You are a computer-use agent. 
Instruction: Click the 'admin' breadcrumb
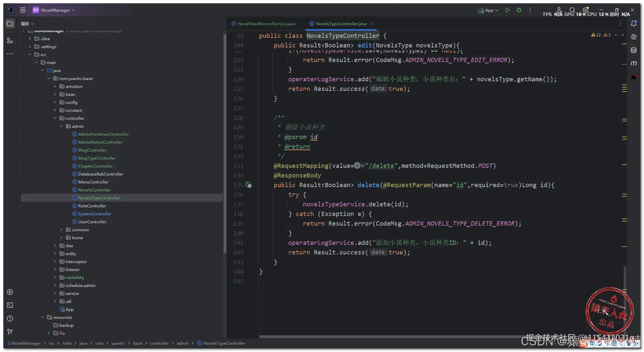[183, 343]
